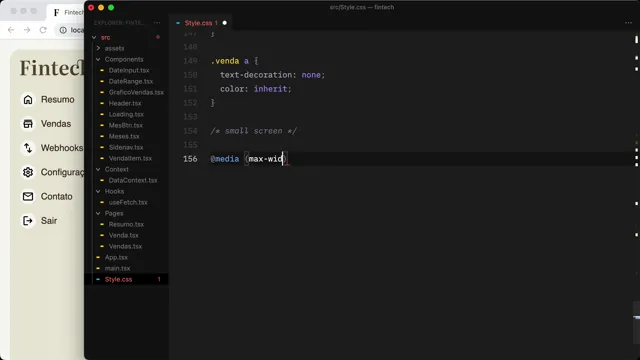Collapse the Context folder

pyautogui.click(x=98, y=169)
